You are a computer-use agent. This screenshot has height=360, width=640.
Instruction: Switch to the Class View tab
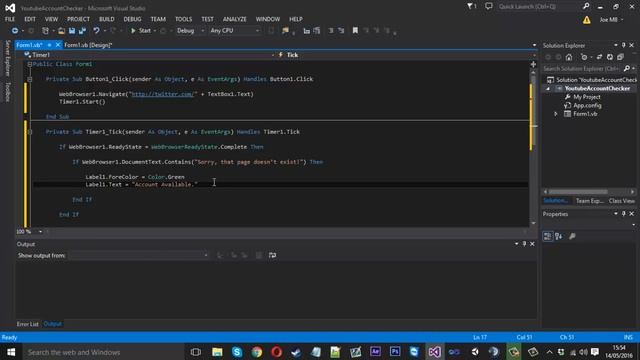coord(622,201)
